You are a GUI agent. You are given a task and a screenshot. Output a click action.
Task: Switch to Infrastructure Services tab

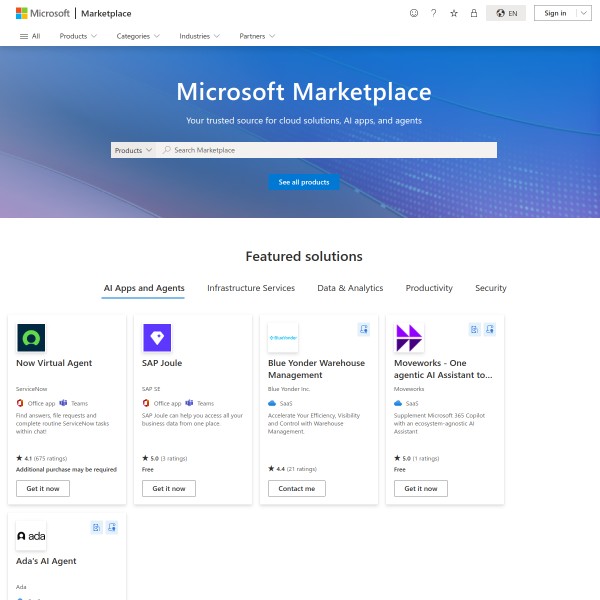coord(251,288)
